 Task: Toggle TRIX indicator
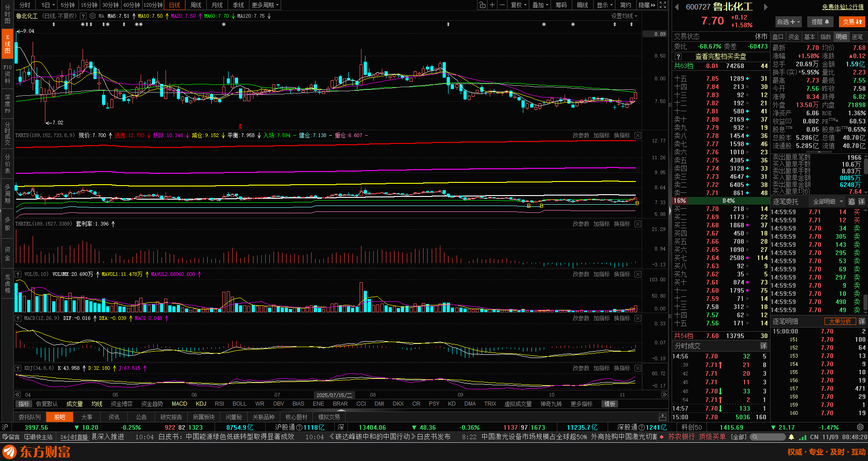490,404
